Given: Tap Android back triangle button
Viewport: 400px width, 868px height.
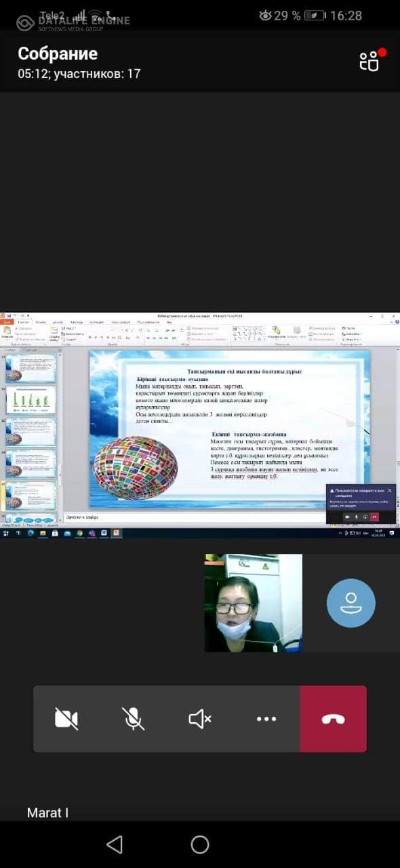Looking at the screenshot, I should [115, 844].
